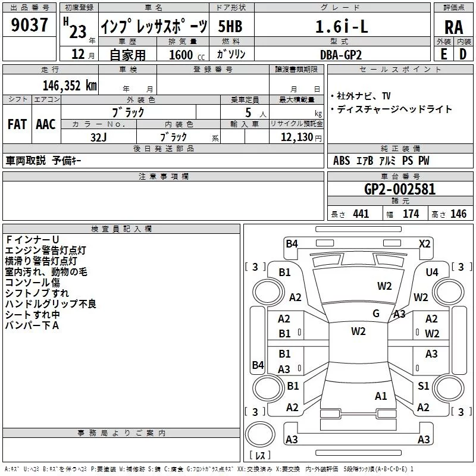The width and height of the screenshot is (476, 476).
Task: Click the mileage 146,352 km
Action: 70,86
